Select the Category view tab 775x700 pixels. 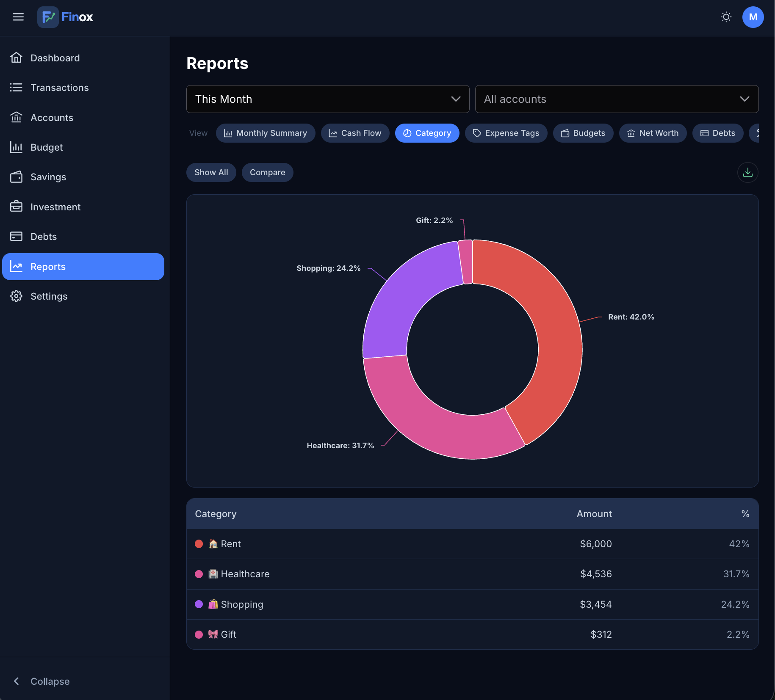(x=427, y=133)
